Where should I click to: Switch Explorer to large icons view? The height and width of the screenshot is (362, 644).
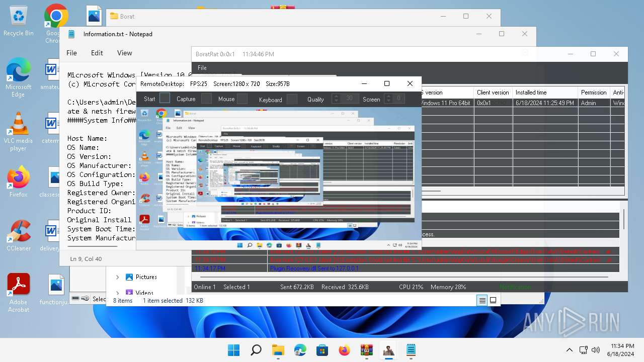[493, 300]
